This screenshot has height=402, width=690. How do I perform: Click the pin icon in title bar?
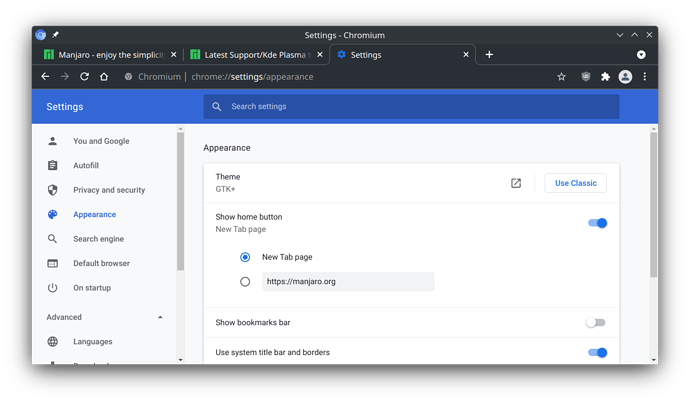tap(55, 35)
